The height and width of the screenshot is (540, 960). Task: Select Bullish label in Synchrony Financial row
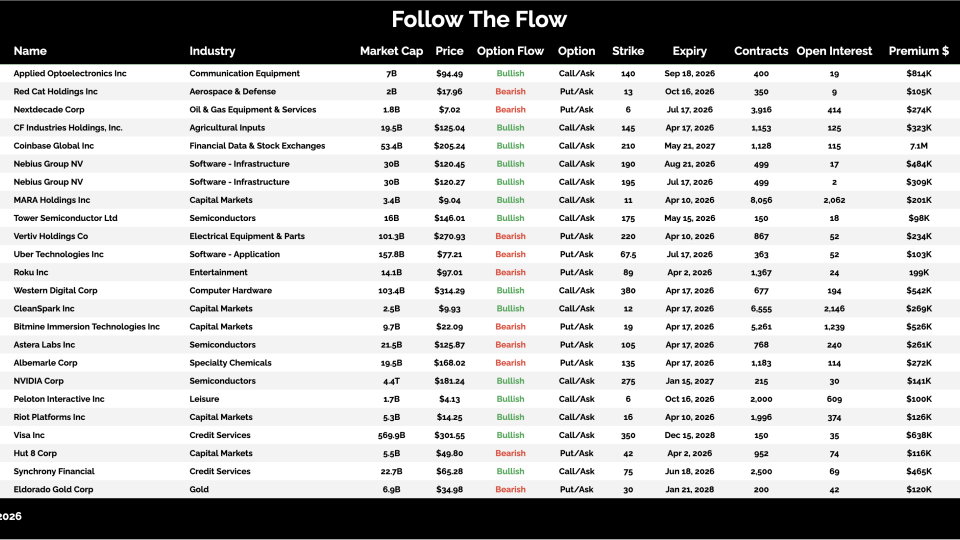[x=510, y=471]
